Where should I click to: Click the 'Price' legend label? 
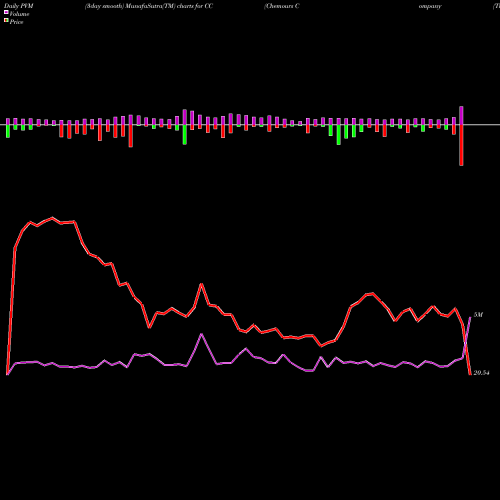pyautogui.click(x=16, y=22)
